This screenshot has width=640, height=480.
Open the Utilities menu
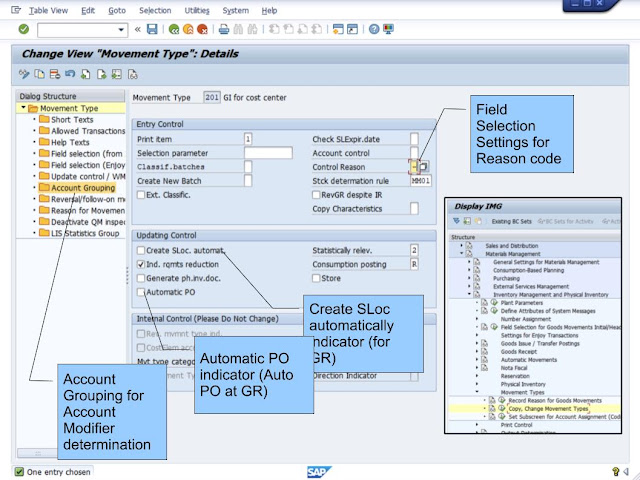point(197,11)
